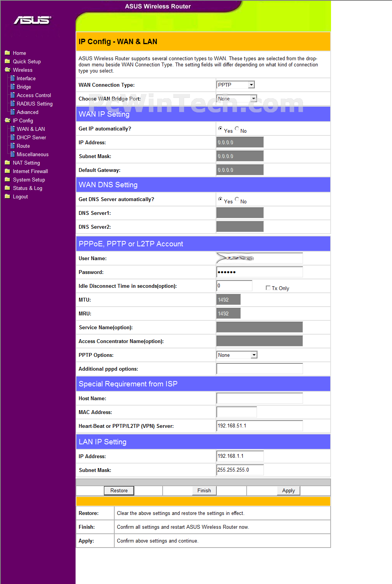Open the WAN & LAN link

coord(31,129)
